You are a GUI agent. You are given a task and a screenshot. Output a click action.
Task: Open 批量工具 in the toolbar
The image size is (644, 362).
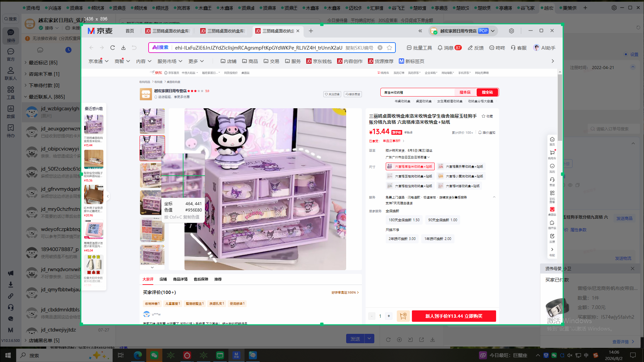pos(419,48)
